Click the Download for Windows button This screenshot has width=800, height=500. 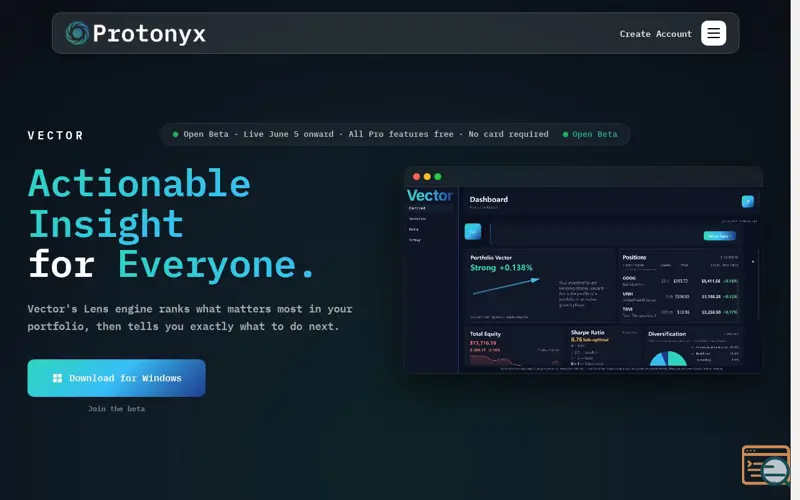(116, 378)
